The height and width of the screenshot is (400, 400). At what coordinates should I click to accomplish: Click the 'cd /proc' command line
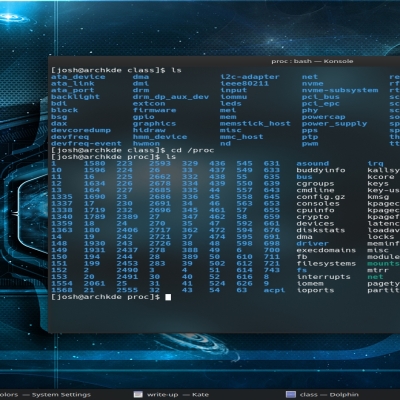click(192, 150)
